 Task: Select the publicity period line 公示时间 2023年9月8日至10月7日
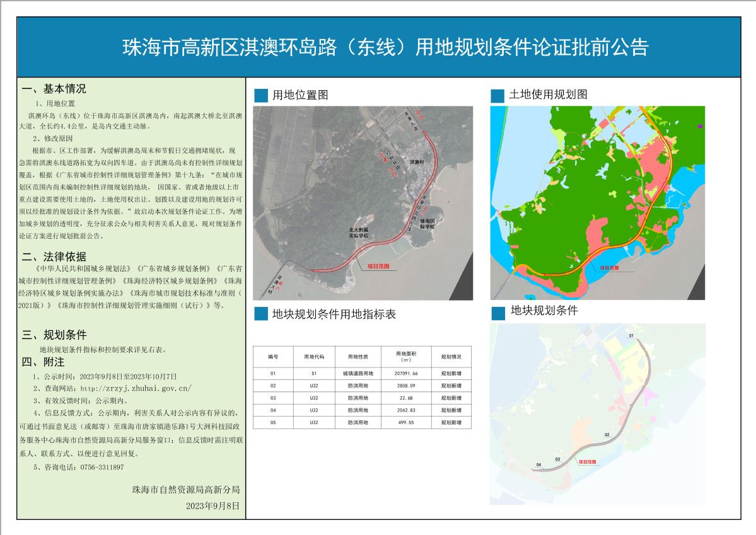pos(104,376)
